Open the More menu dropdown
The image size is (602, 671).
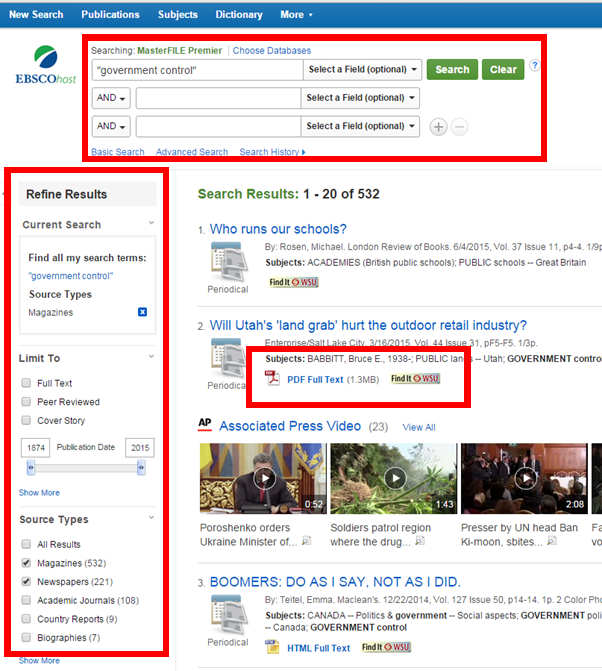click(x=296, y=15)
